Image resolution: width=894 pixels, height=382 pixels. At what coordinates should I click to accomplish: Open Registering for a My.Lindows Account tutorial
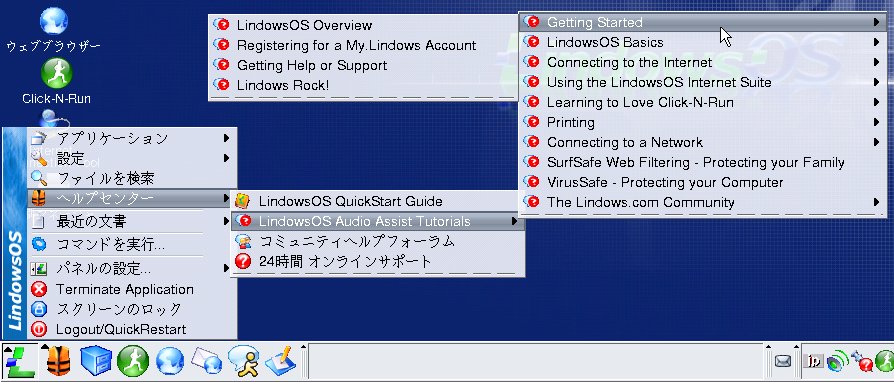[x=363, y=45]
